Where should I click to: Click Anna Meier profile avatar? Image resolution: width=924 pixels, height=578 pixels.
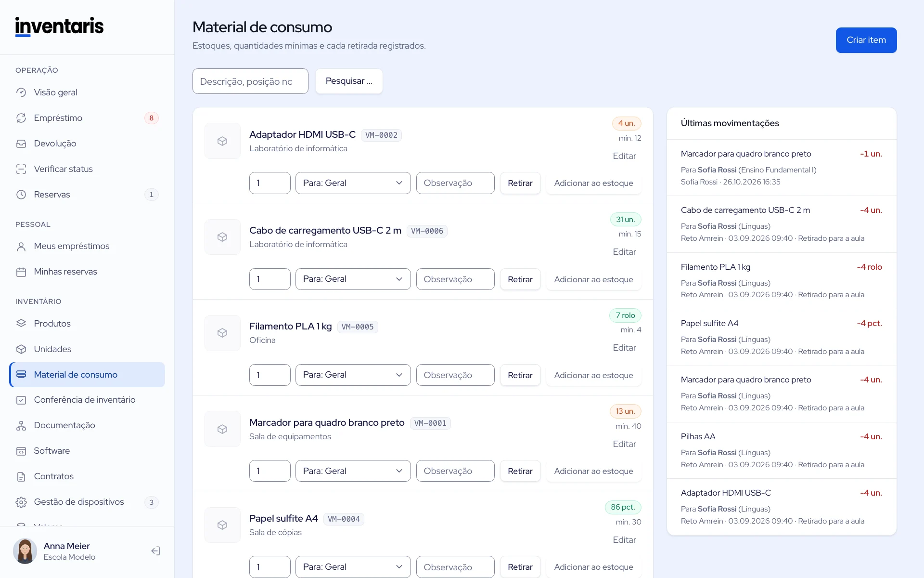pos(25,551)
